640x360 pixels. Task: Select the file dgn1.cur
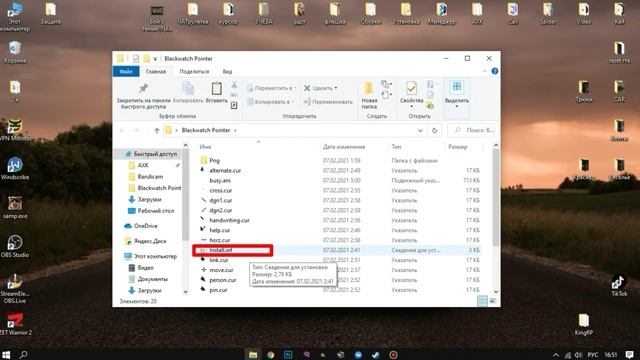[x=220, y=200]
